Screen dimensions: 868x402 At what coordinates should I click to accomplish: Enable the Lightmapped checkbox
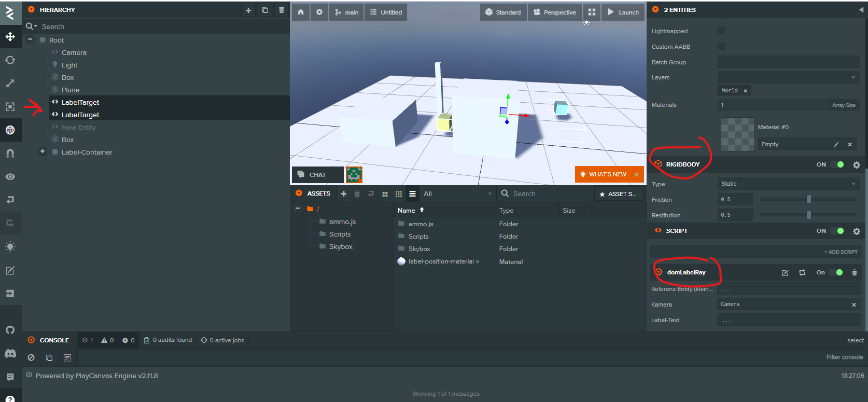[721, 31]
